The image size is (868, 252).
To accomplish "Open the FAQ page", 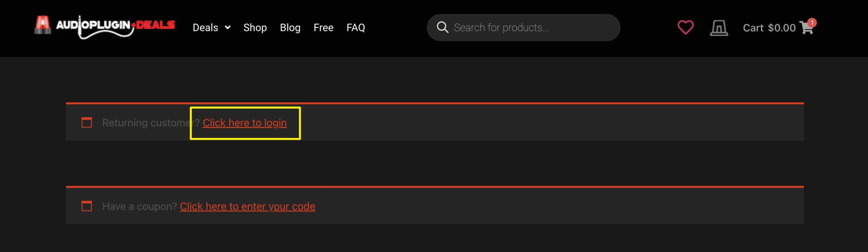I will click(356, 27).
